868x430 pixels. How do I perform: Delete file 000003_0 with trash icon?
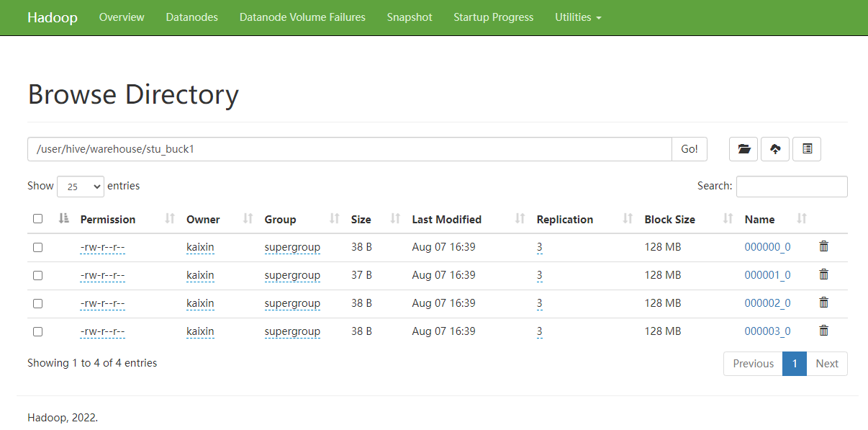tap(824, 331)
